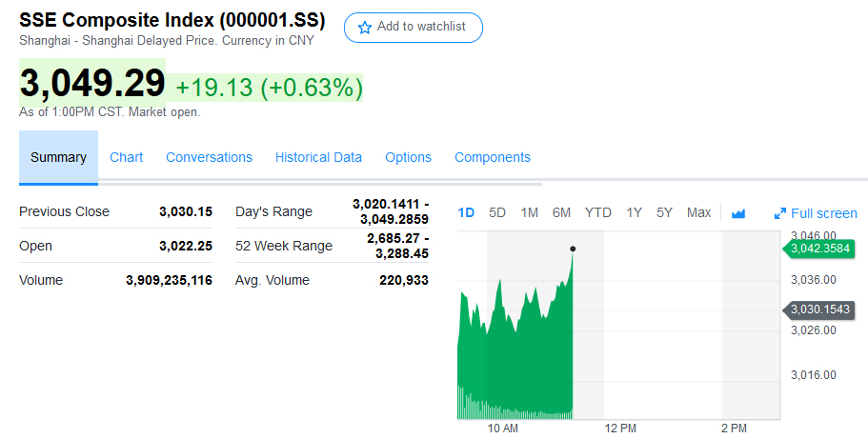Click the Full screen expand arrows icon
This screenshot has height=439, width=868.
pos(780,213)
